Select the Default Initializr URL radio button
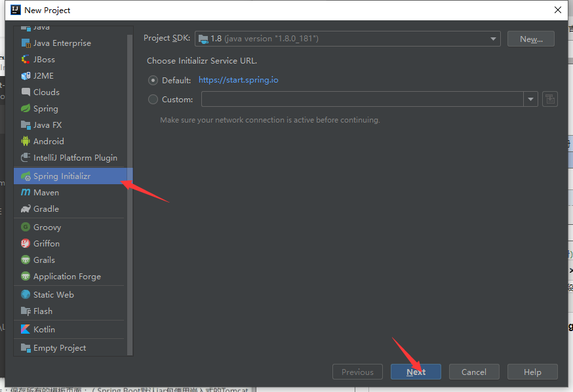The height and width of the screenshot is (392, 573). point(153,81)
